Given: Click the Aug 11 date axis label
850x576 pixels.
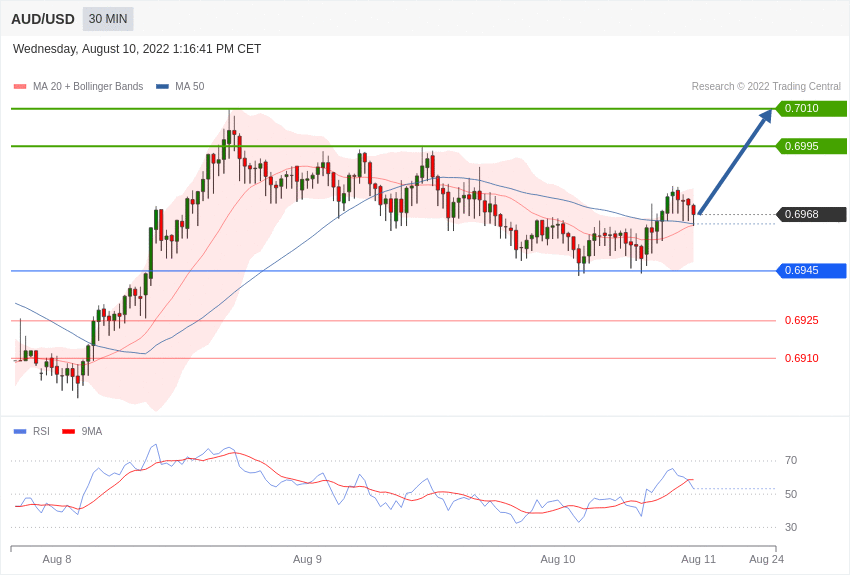Looking at the screenshot, I should click(x=698, y=559).
